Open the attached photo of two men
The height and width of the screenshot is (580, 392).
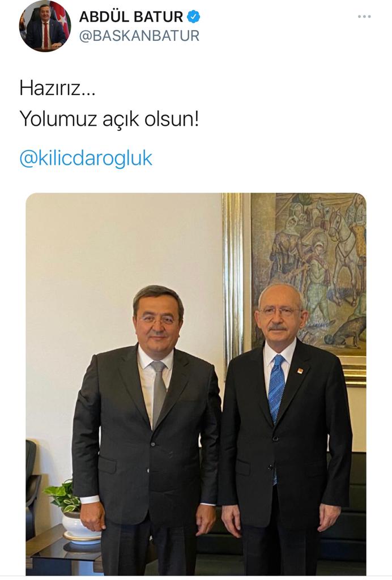point(196,384)
